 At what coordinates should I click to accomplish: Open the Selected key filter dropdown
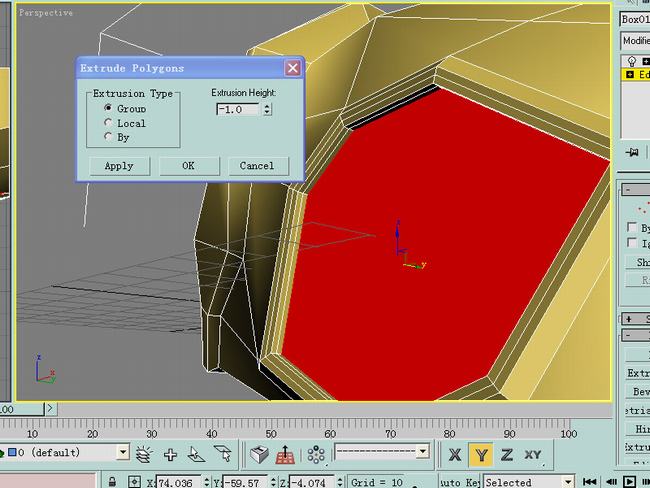point(568,482)
